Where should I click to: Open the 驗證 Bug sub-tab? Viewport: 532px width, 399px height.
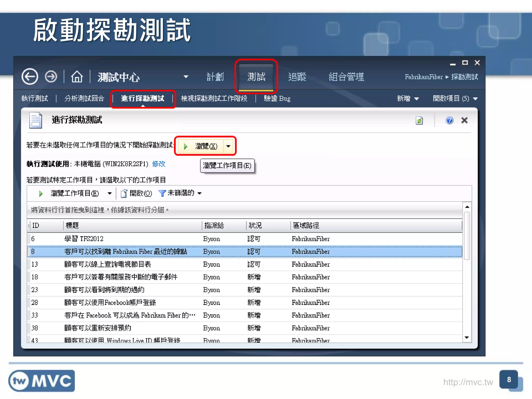(x=277, y=98)
